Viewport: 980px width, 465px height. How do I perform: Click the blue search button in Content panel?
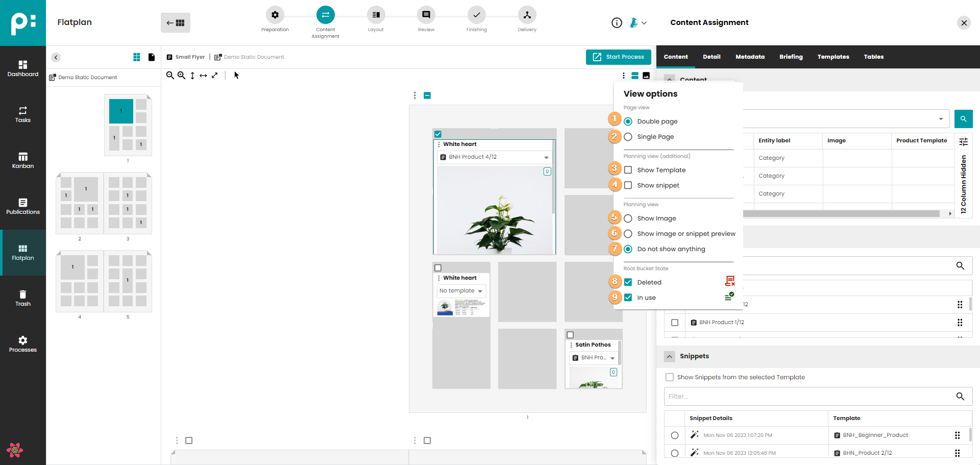click(963, 119)
